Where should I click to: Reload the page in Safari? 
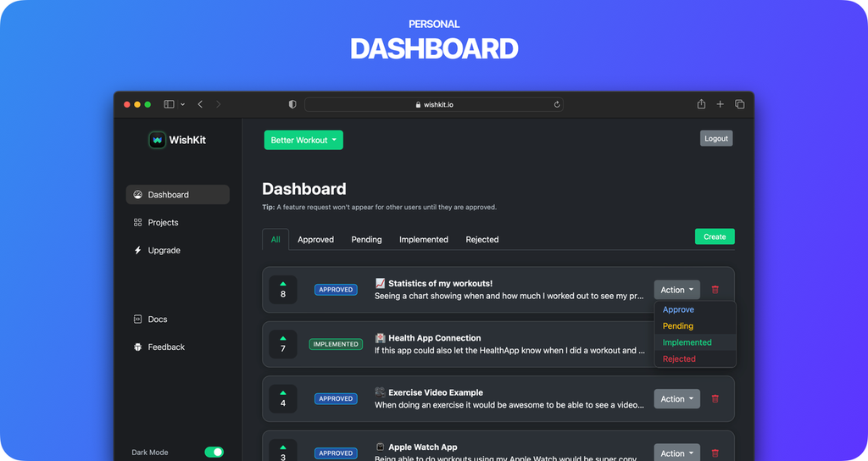pos(557,104)
